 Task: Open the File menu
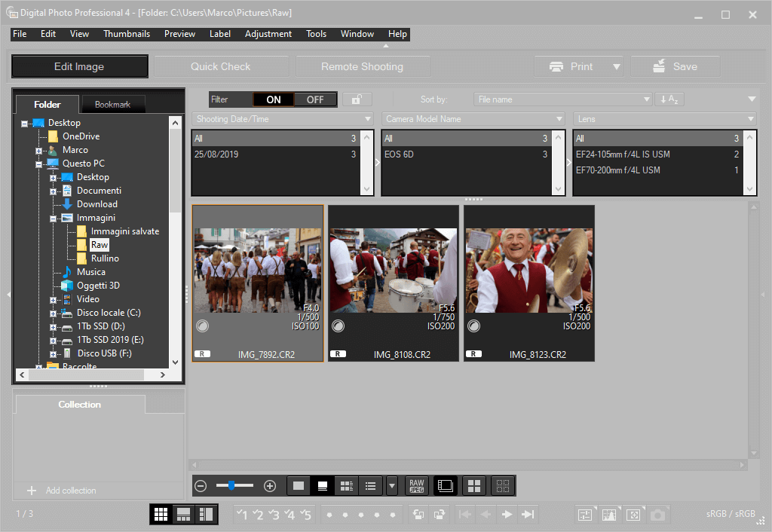(20, 34)
